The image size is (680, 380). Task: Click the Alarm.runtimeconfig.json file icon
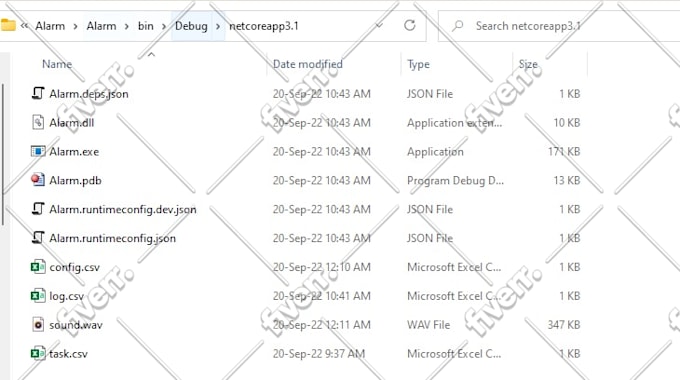pyautogui.click(x=38, y=238)
